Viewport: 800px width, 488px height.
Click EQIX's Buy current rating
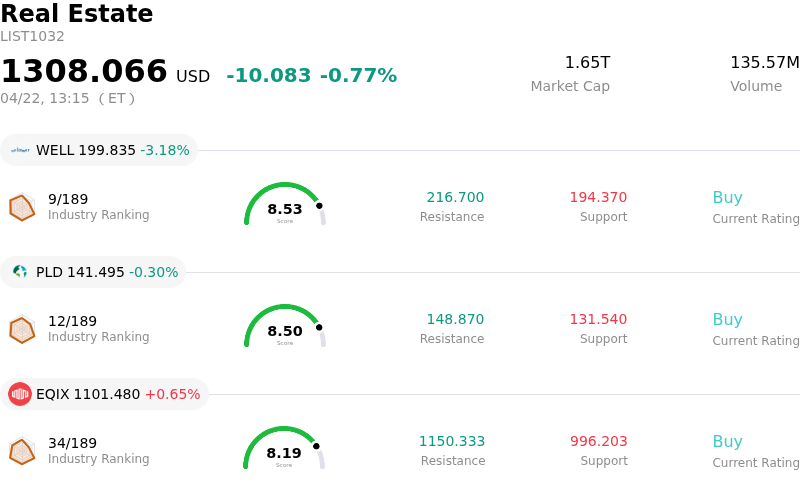727,442
